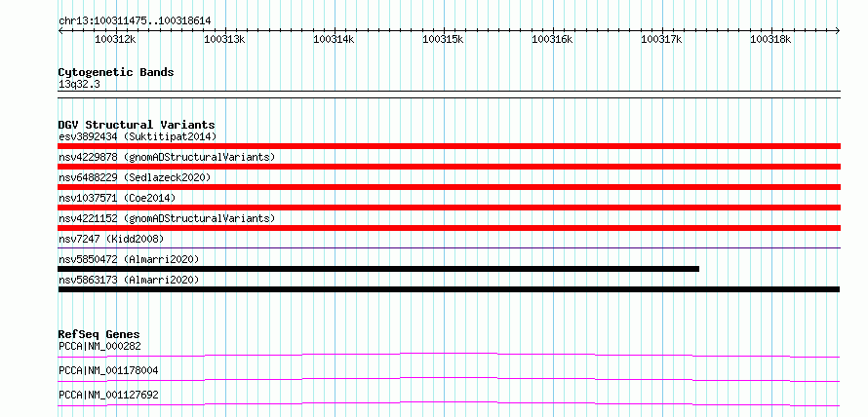Open variant nsv7247 (Kidd2008) label
This screenshot has height=417, width=868.
click(111, 239)
